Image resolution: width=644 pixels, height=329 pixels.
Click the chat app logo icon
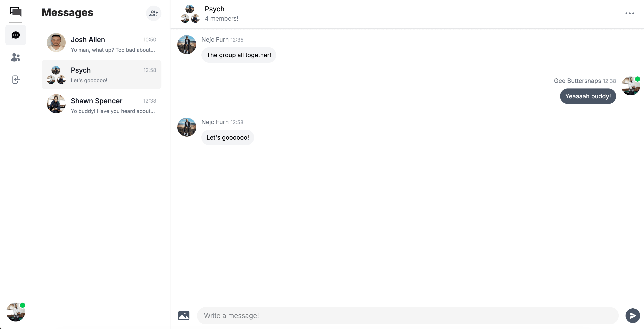point(15,12)
